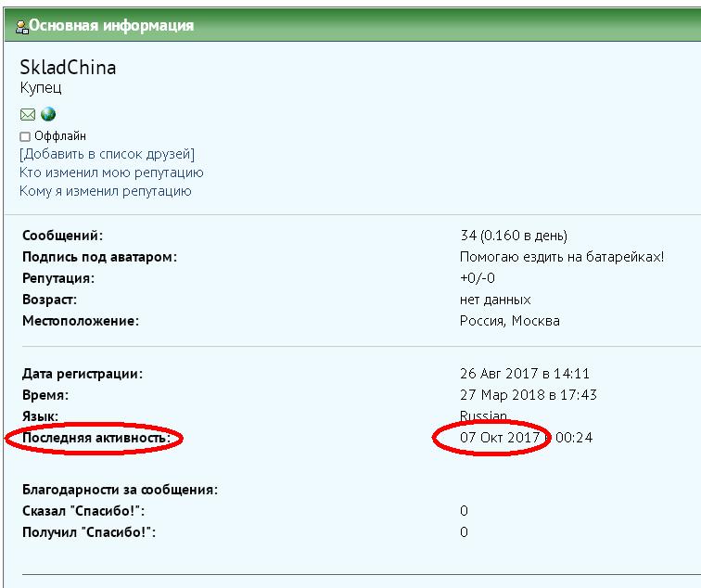Click the age value 'нет данных'
The image size is (701, 588).
click(x=495, y=300)
